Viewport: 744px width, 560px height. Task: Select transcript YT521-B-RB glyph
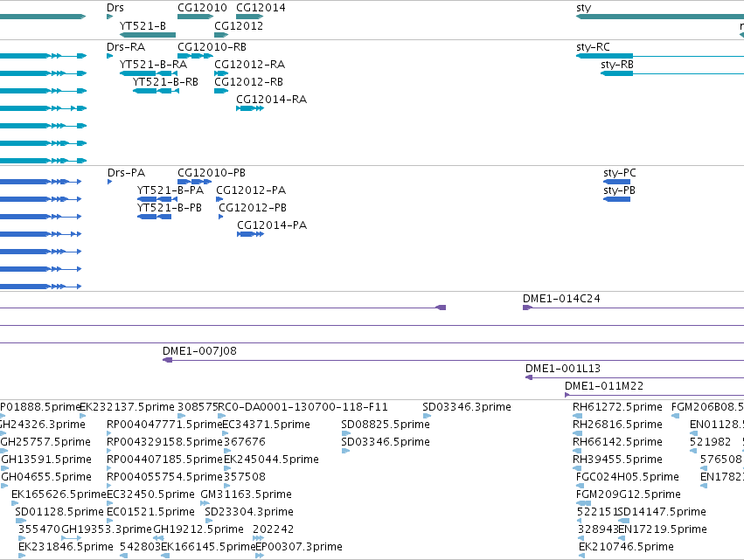point(156,91)
